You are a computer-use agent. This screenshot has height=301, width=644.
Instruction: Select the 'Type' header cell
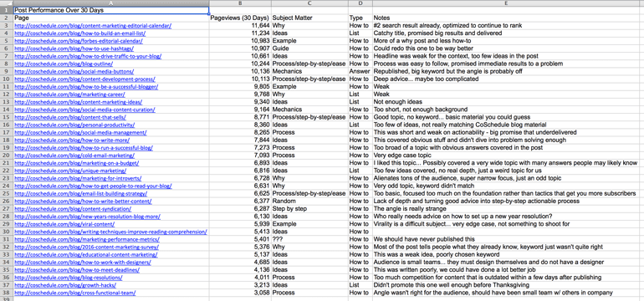[x=360, y=18]
